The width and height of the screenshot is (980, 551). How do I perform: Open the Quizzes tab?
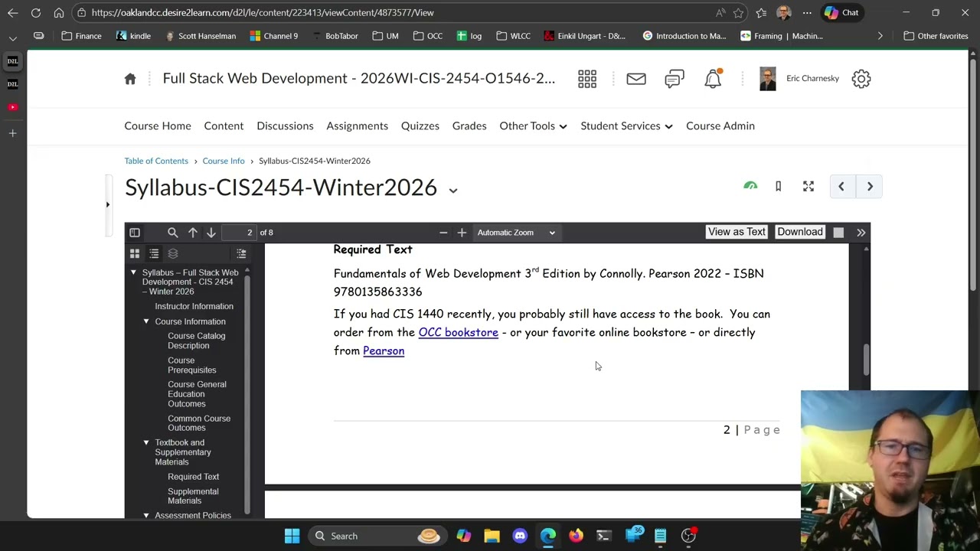[420, 126]
